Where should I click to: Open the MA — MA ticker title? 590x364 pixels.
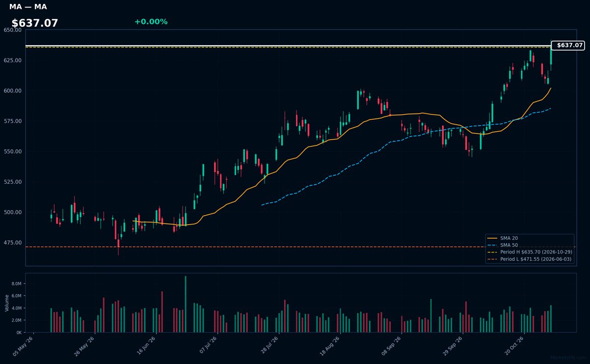28,7
